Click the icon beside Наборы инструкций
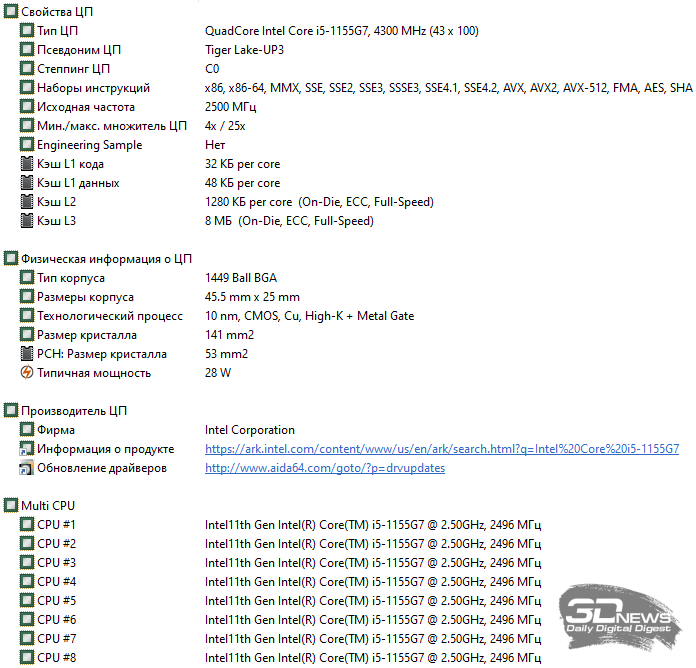The image size is (696, 668). pos(27,88)
